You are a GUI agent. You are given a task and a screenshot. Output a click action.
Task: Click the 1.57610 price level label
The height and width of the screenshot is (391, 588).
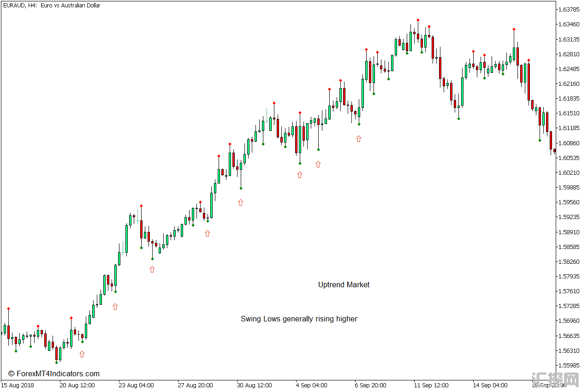(569, 291)
